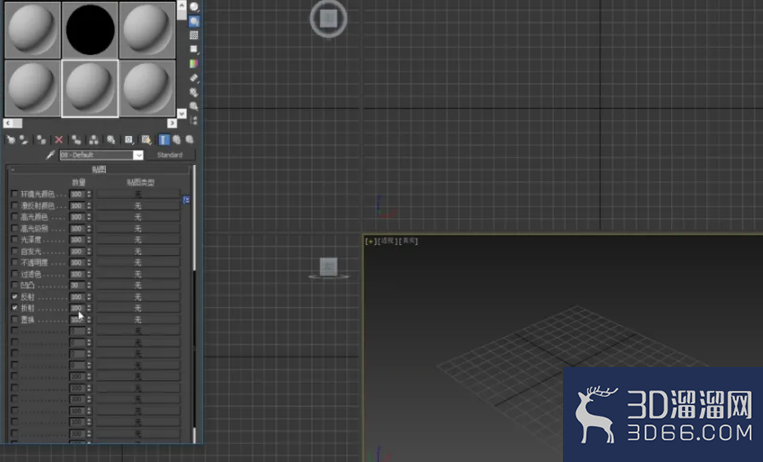Enable the 漫反射颜色 map checkbox
This screenshot has height=462, width=763.
[x=15, y=205]
